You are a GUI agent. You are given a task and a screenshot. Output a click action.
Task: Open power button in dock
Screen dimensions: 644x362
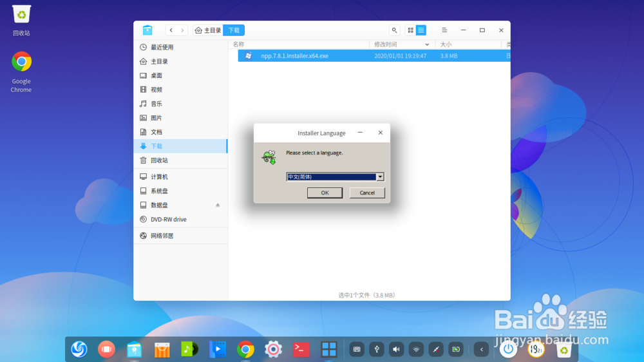(508, 349)
